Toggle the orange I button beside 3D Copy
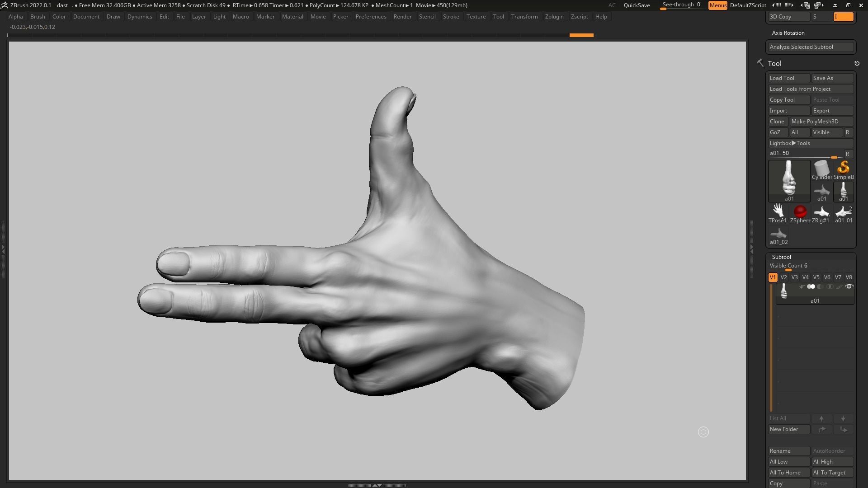 (843, 17)
